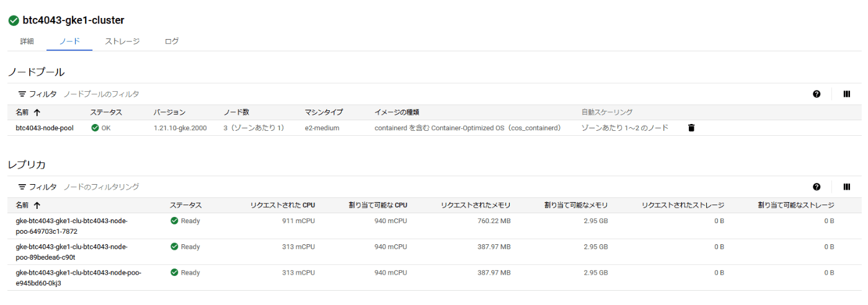The height and width of the screenshot is (305, 868).
Task: Click the btc4043-gke1-cluster title
Action: coord(73,20)
